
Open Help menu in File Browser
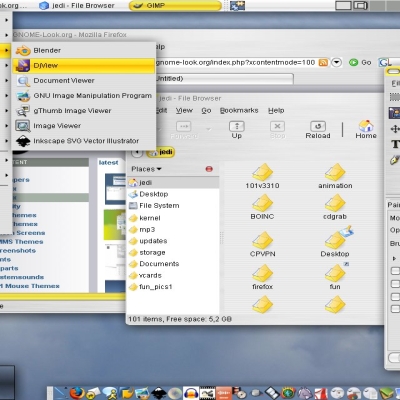point(276,110)
